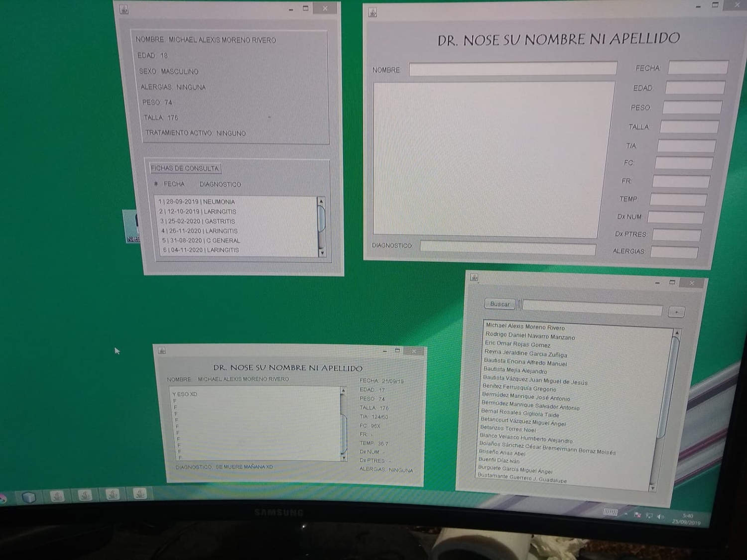Screen dimensions: 747x560
Task: Select Michael Alexis Moreno Rivero in patient list
Action: (x=525, y=327)
